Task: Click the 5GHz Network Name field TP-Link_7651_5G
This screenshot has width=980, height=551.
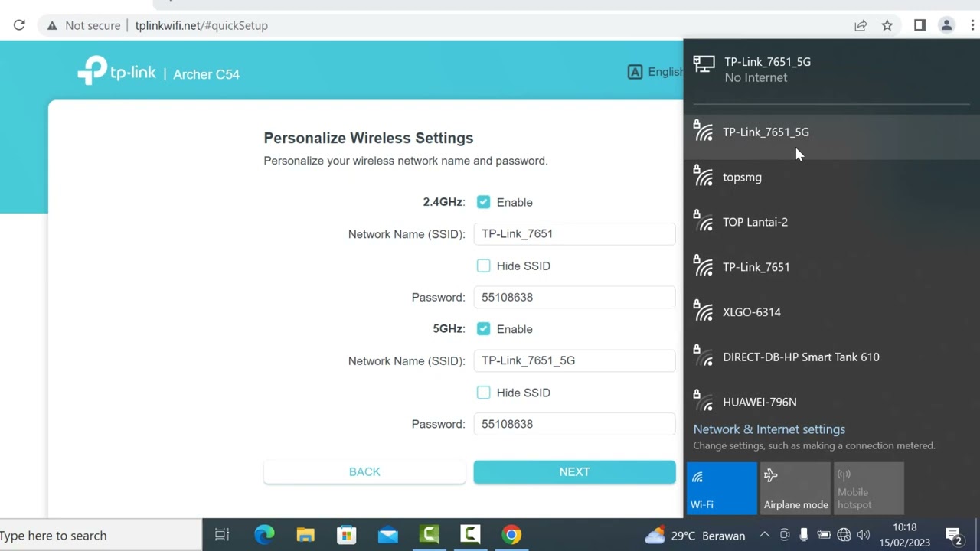Action: tap(574, 360)
